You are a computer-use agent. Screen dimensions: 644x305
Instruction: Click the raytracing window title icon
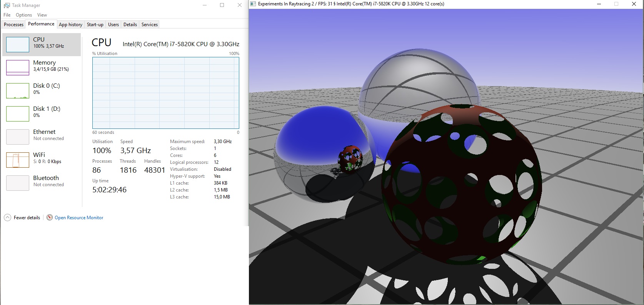(253, 4)
